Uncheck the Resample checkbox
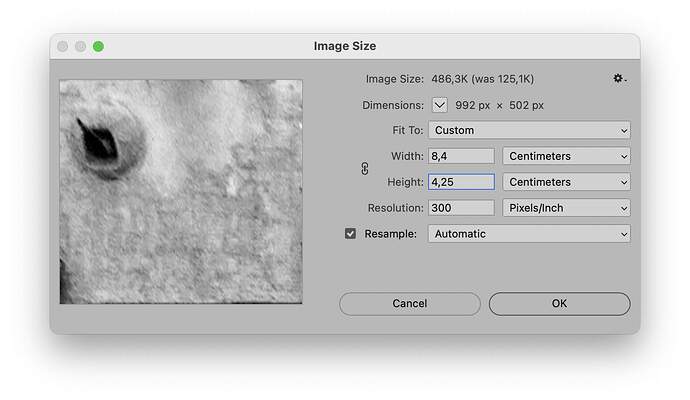Image resolution: width=690 pixels, height=400 pixels. point(350,234)
